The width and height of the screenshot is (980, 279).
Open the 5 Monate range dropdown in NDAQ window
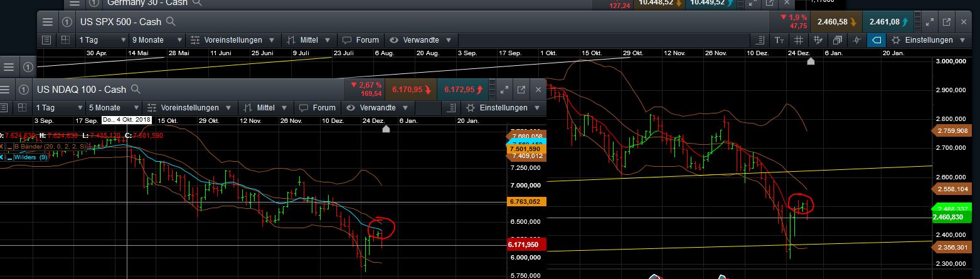(x=114, y=107)
